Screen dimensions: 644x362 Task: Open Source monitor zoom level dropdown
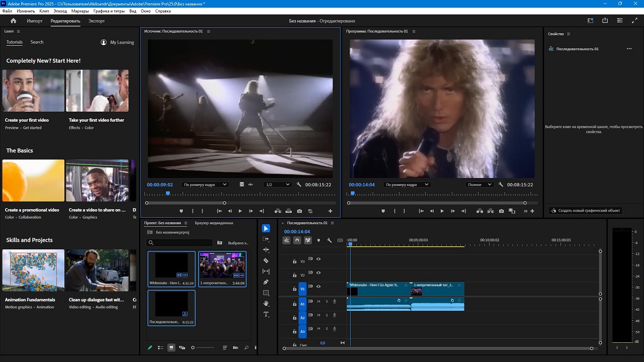tap(205, 185)
